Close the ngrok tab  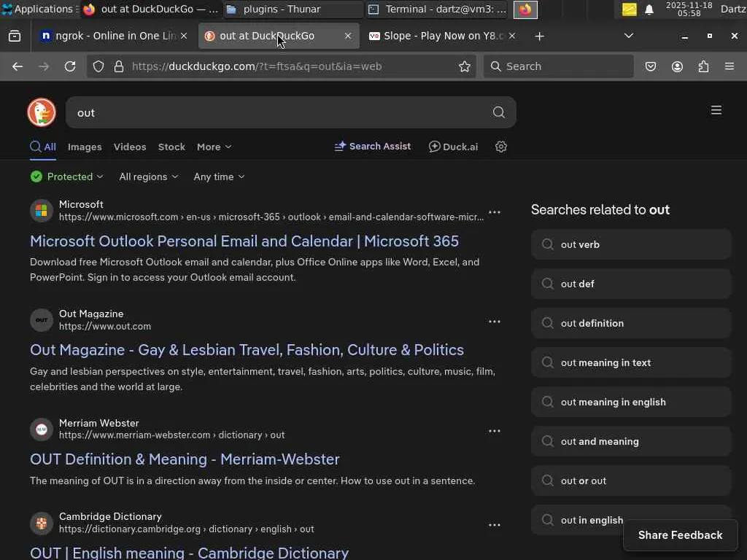click(184, 36)
